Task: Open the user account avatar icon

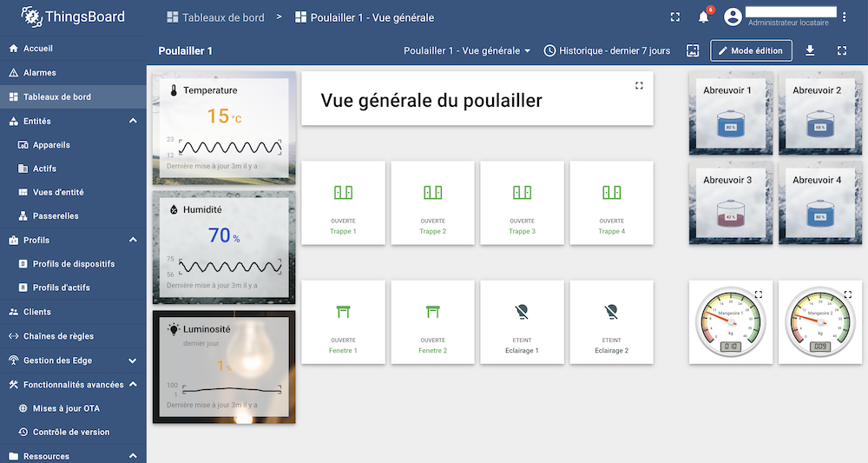Action: point(733,17)
